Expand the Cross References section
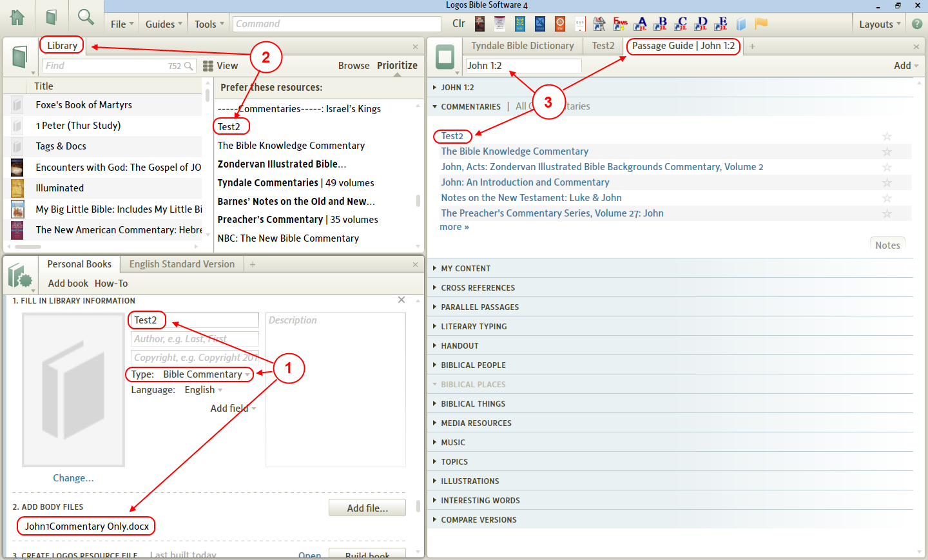Image resolution: width=928 pixels, height=560 pixels. (478, 288)
